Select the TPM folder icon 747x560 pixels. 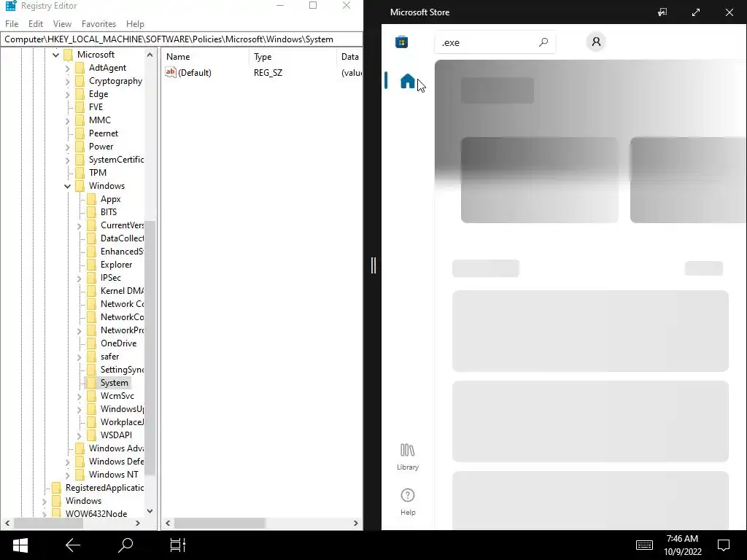[80, 173]
